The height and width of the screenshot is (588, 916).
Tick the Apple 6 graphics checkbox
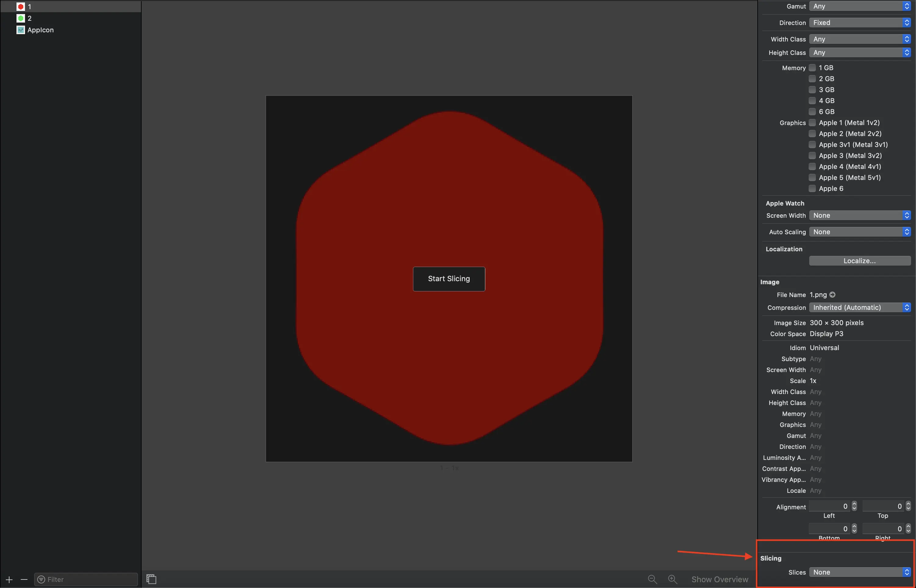pos(813,188)
